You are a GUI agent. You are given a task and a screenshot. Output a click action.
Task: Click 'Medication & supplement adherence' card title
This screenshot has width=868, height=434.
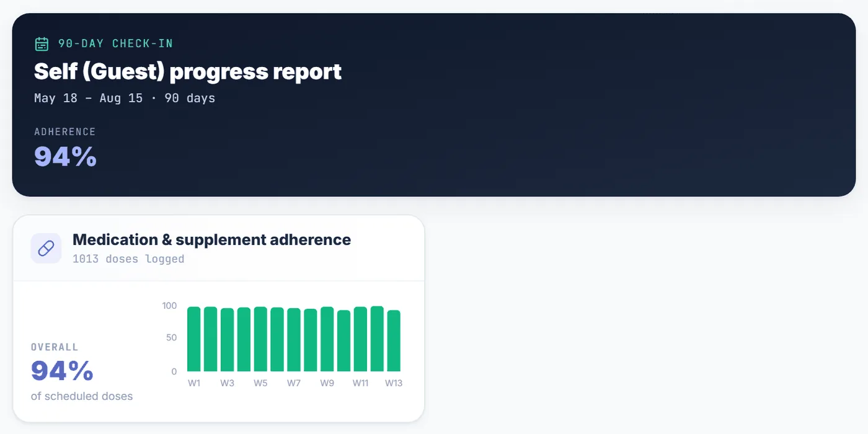(211, 239)
